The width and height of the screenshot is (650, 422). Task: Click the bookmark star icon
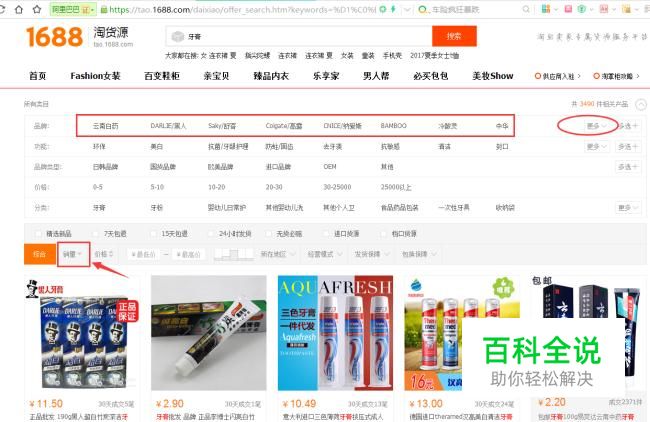tap(37, 9)
